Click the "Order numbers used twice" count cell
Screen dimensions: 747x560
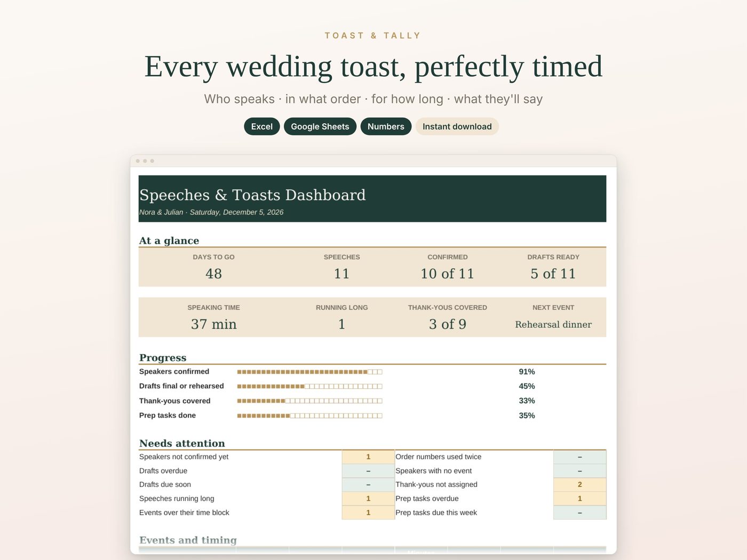coord(580,457)
